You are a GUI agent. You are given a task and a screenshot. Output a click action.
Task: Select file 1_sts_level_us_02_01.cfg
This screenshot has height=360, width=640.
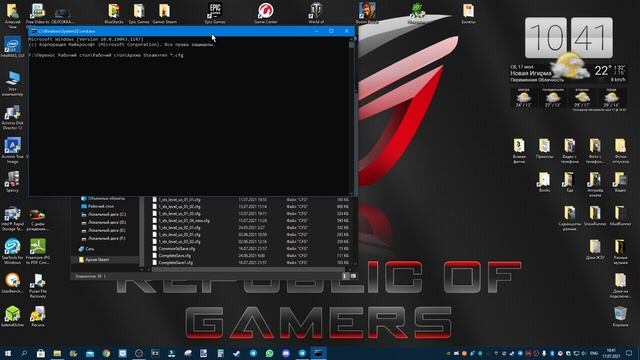tap(179, 227)
